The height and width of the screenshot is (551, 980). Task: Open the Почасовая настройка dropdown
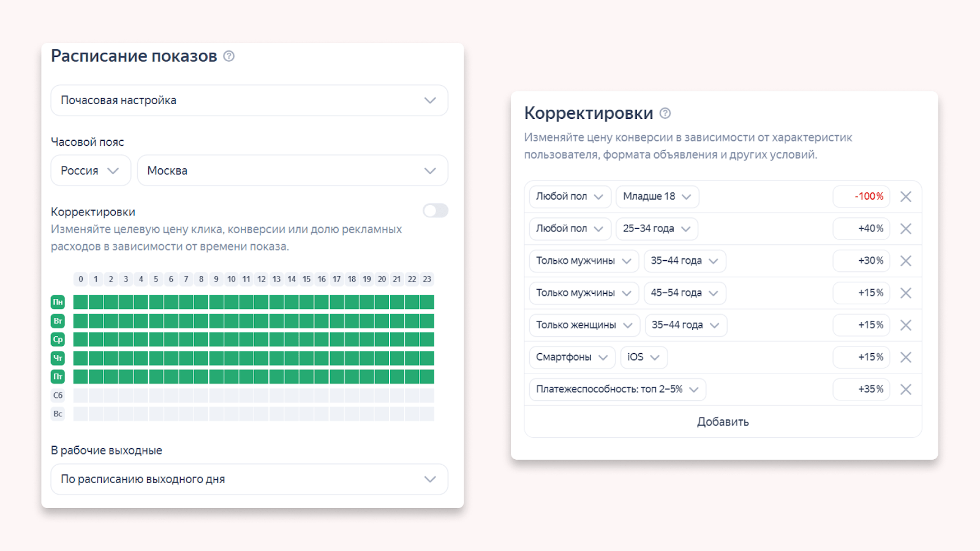pos(249,100)
